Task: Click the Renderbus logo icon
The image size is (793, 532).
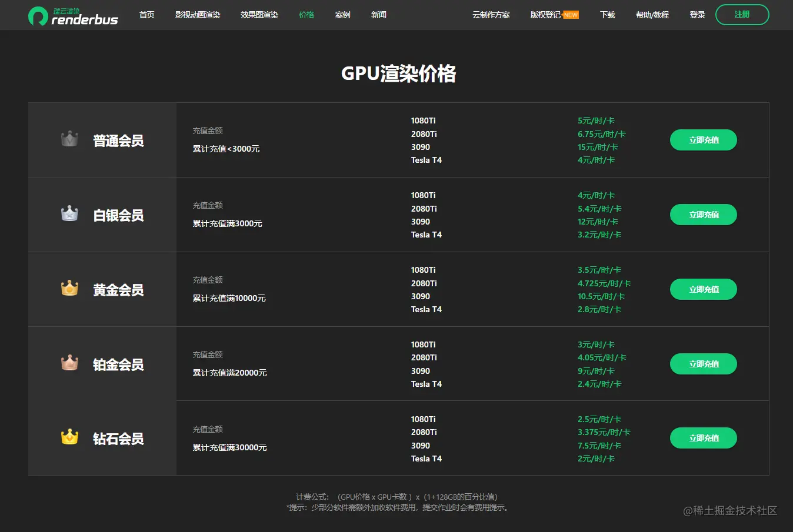Action: 39,15
